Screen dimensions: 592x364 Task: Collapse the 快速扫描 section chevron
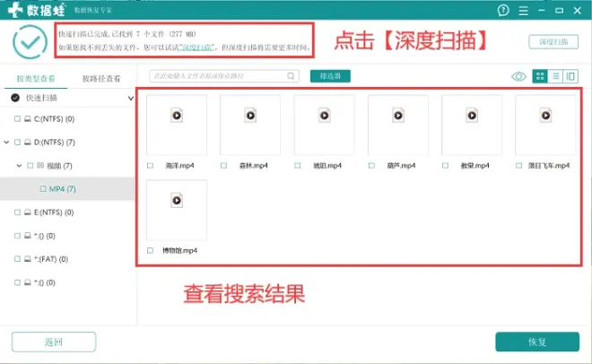[x=131, y=98]
